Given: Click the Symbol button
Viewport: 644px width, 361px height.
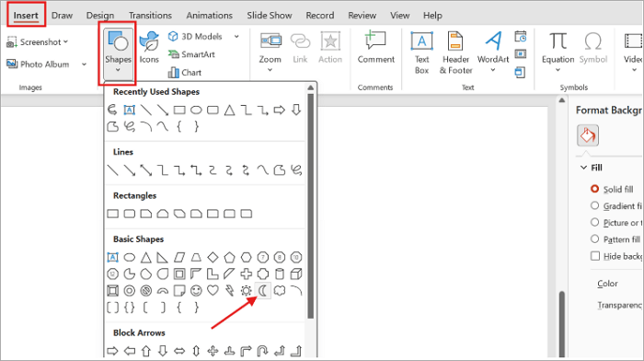Looking at the screenshot, I should [x=593, y=48].
